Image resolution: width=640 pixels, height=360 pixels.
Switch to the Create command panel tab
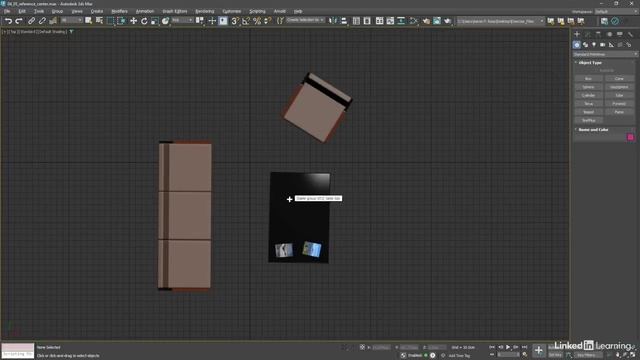tap(577, 34)
